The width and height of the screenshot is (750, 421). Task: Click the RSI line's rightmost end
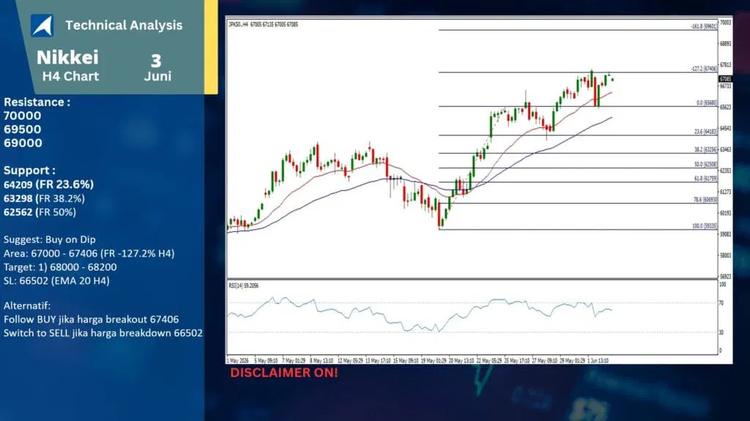click(x=612, y=310)
